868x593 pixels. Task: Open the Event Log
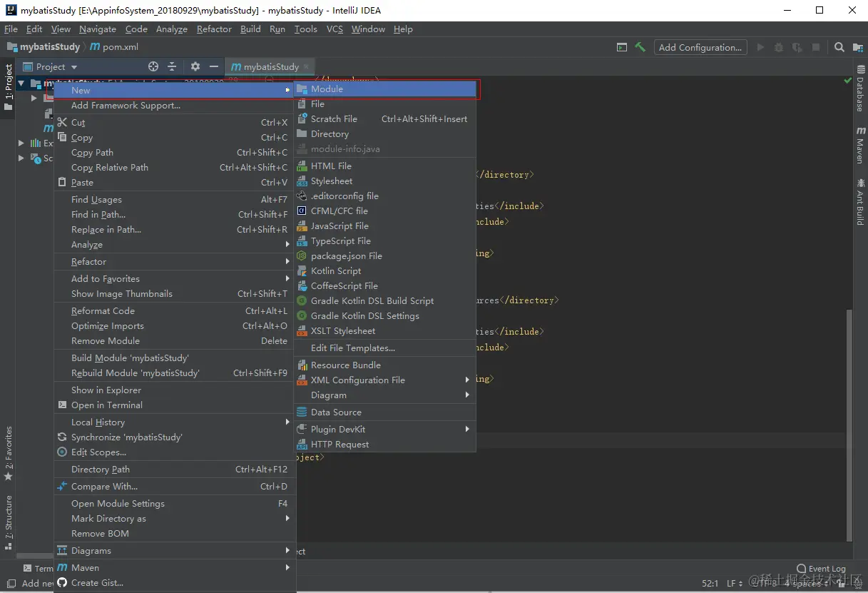tap(821, 569)
